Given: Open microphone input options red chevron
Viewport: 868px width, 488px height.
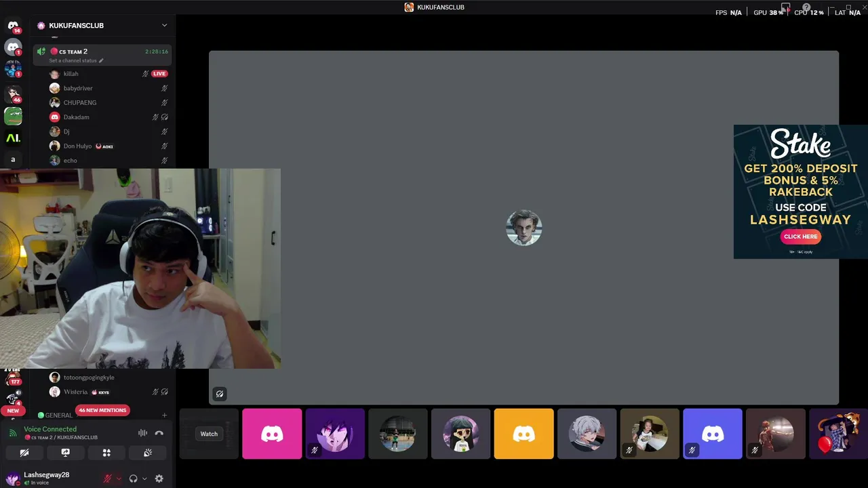Looking at the screenshot, I should (x=119, y=479).
